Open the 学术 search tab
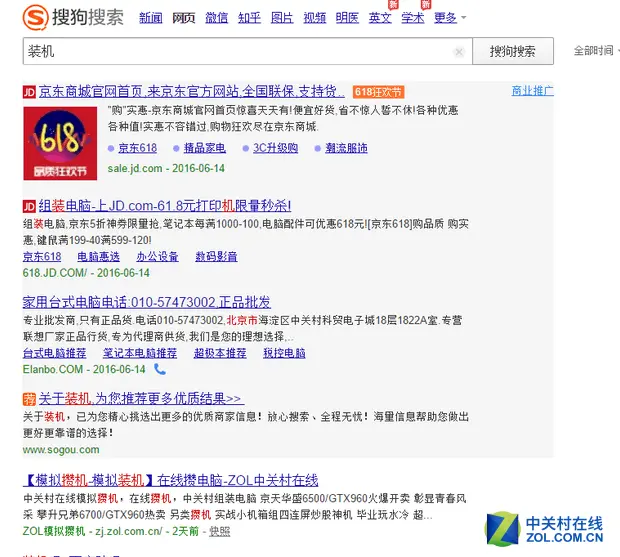Image resolution: width=620 pixels, height=557 pixels. (x=413, y=18)
